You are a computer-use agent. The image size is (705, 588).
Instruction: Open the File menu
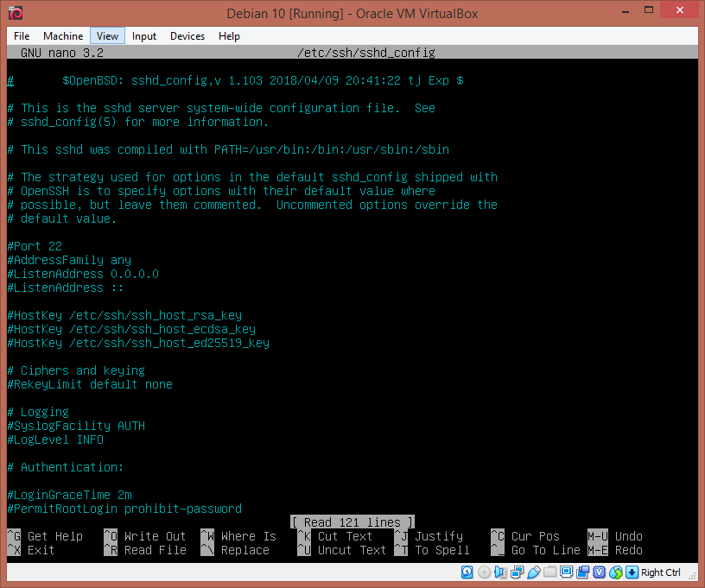(22, 36)
